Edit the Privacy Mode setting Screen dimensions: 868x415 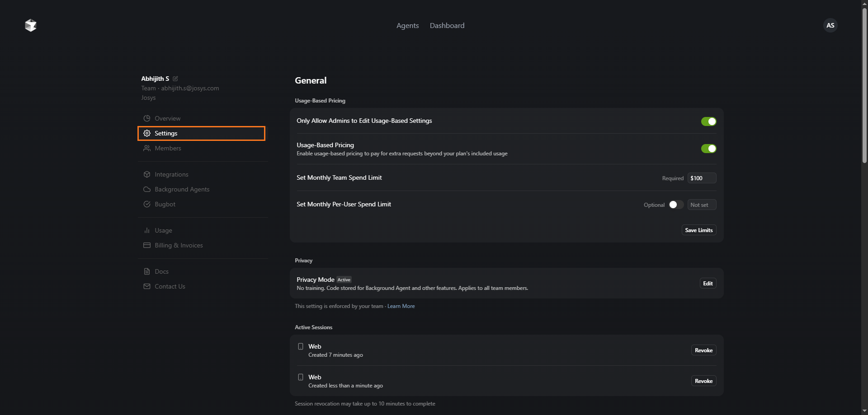tap(708, 284)
